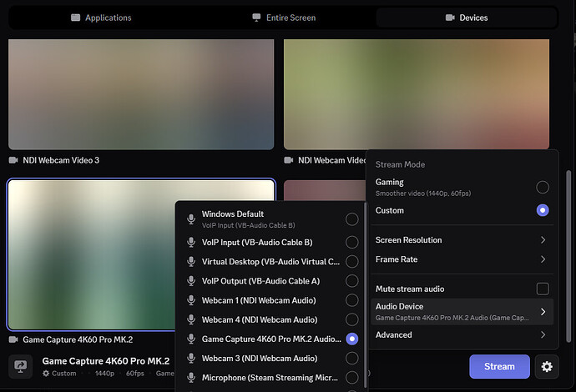The image size is (576, 392).
Task: Select Game Capture 4K60 Pro MK.2 Audio radio
Action: (351, 339)
